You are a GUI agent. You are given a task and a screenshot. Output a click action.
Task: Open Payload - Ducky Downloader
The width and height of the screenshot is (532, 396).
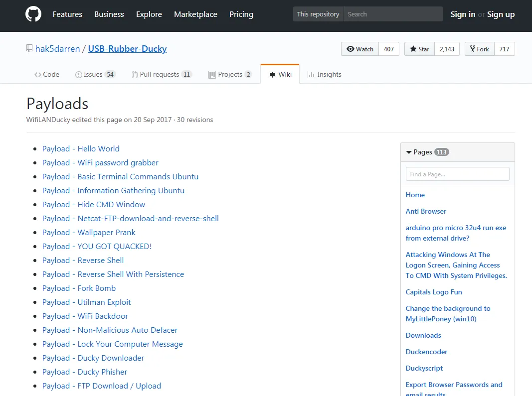[93, 358]
